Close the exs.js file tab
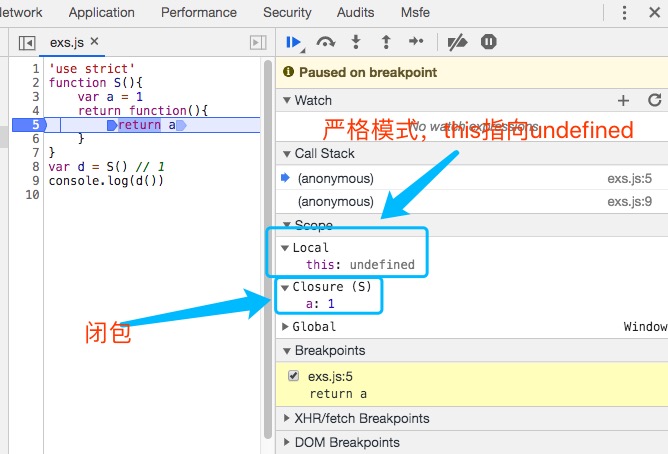Viewport: 668px width, 454px height. 95,41
